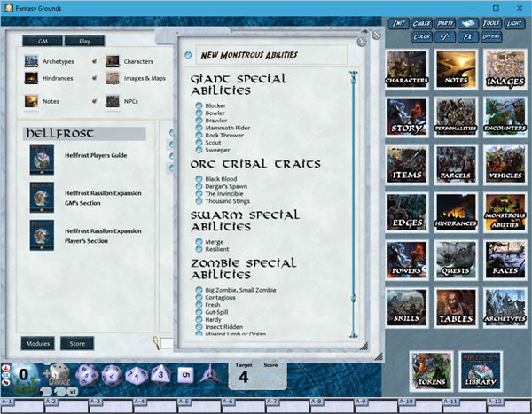
Task: Click the Store button
Action: [x=78, y=343]
